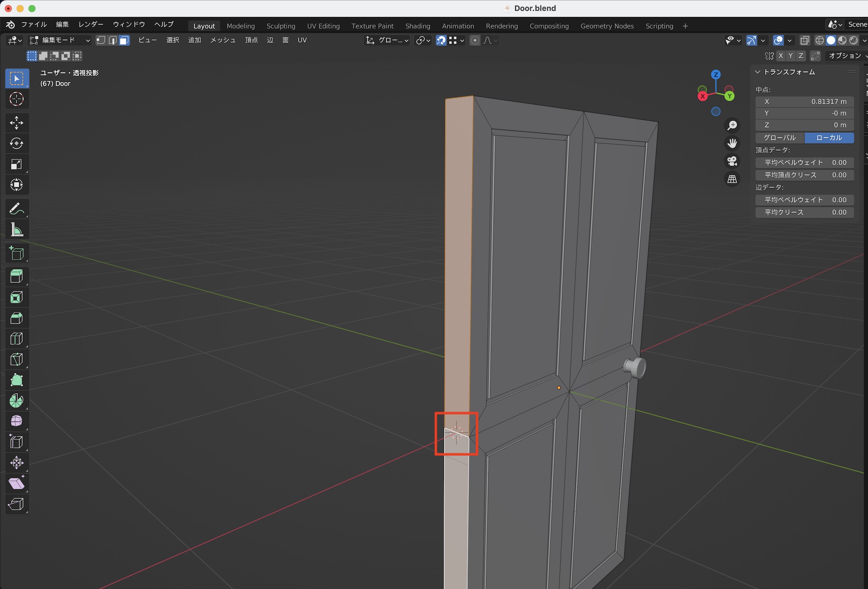The height and width of the screenshot is (589, 868).
Task: Select the Move tool in toolbar
Action: (x=16, y=123)
